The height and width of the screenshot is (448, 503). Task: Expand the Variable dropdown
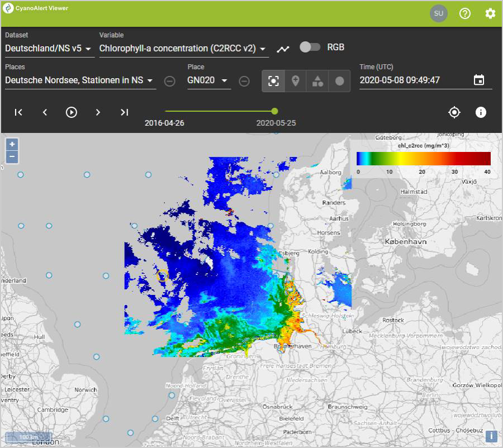[183, 49]
